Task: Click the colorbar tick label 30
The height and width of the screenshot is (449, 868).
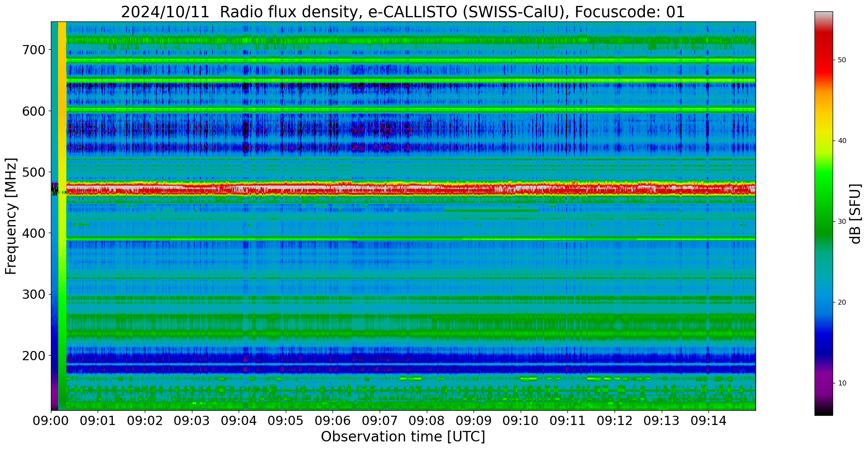Action: pyautogui.click(x=842, y=222)
